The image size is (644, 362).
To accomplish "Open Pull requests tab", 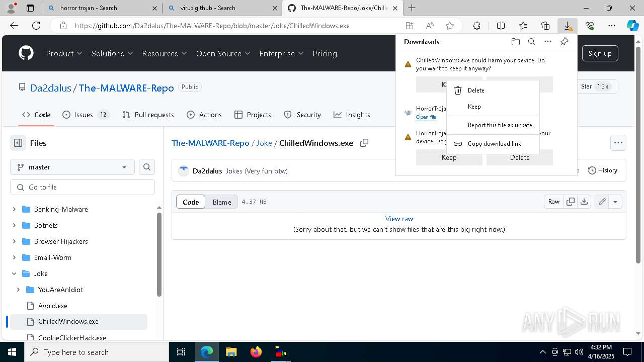I will (148, 115).
